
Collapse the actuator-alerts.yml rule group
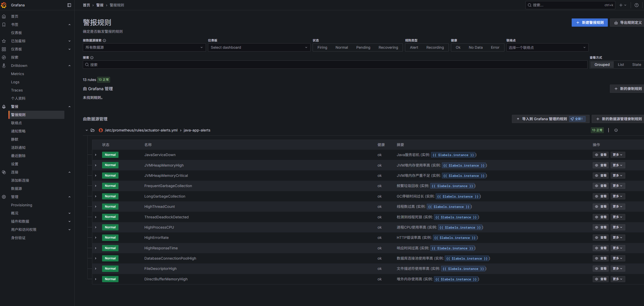point(87,130)
